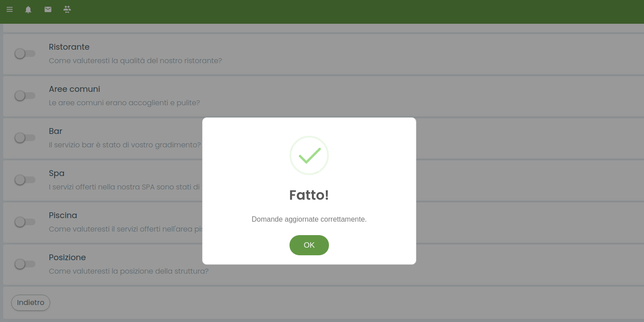Enable the Aree comuni toggle
This screenshot has height=322, width=644.
(25, 96)
